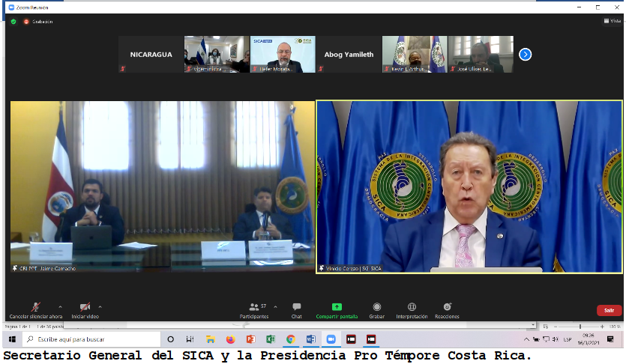Leave meeting with Salir button
Screen dimensions: 626x364
tap(609, 310)
